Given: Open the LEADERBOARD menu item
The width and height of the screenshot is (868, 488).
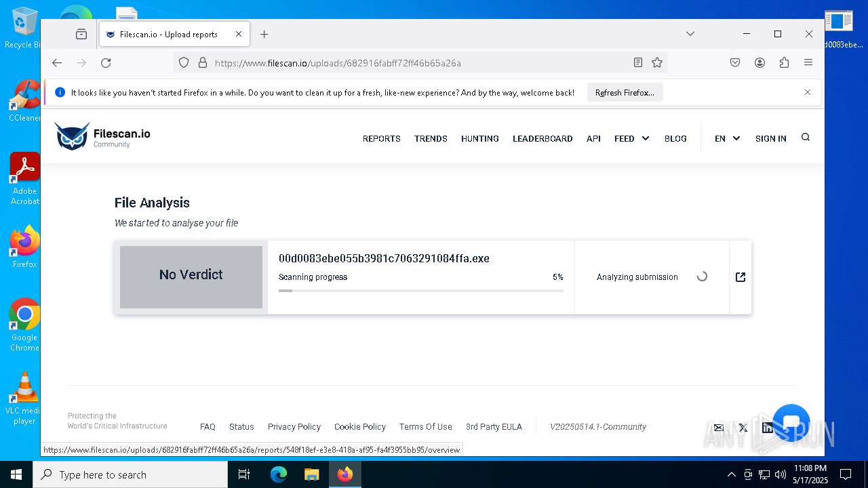Looking at the screenshot, I should [542, 138].
